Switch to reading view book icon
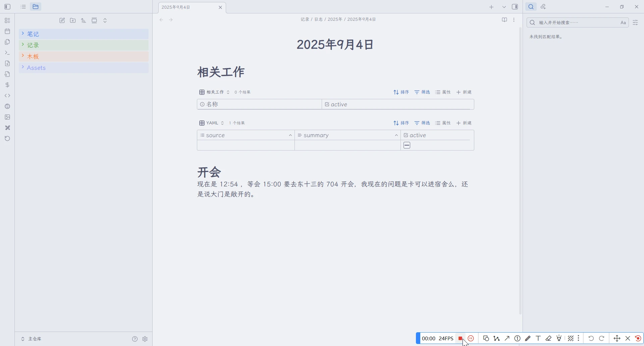The image size is (644, 346). tap(504, 20)
